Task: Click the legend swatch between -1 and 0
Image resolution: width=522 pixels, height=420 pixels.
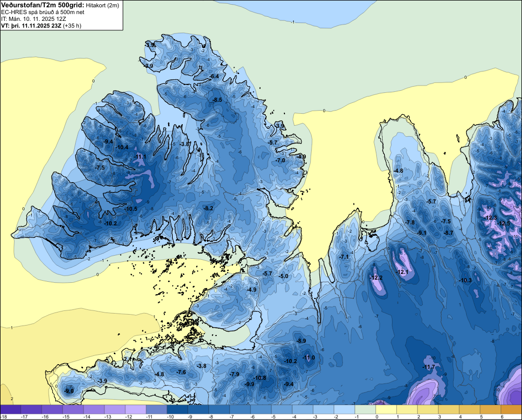Action: point(365,410)
